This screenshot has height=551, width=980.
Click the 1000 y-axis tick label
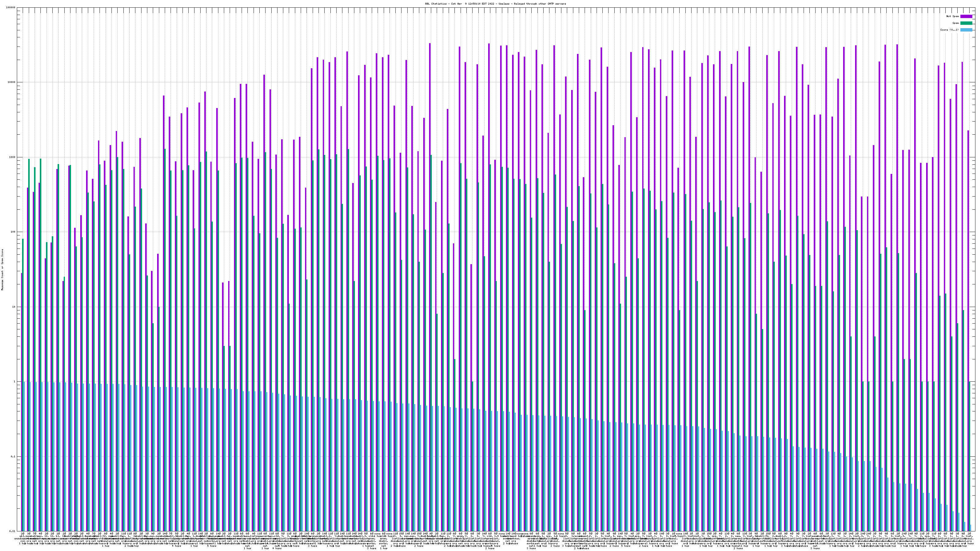(x=13, y=157)
